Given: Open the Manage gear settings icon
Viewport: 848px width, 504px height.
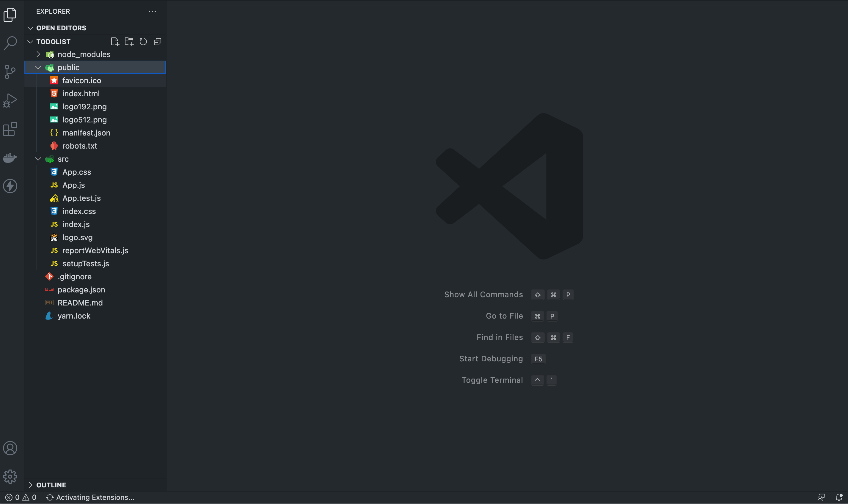Looking at the screenshot, I should (10, 477).
